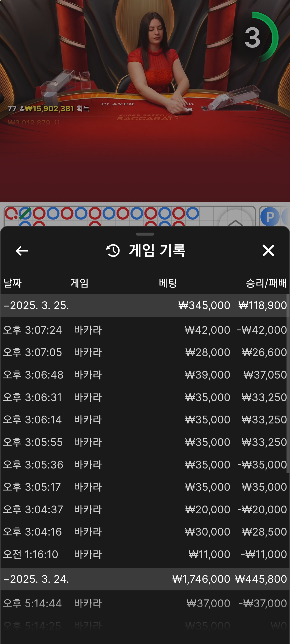Screen dimensions: 290x644
Task: Click the 날짜 column header
Action: (12, 283)
